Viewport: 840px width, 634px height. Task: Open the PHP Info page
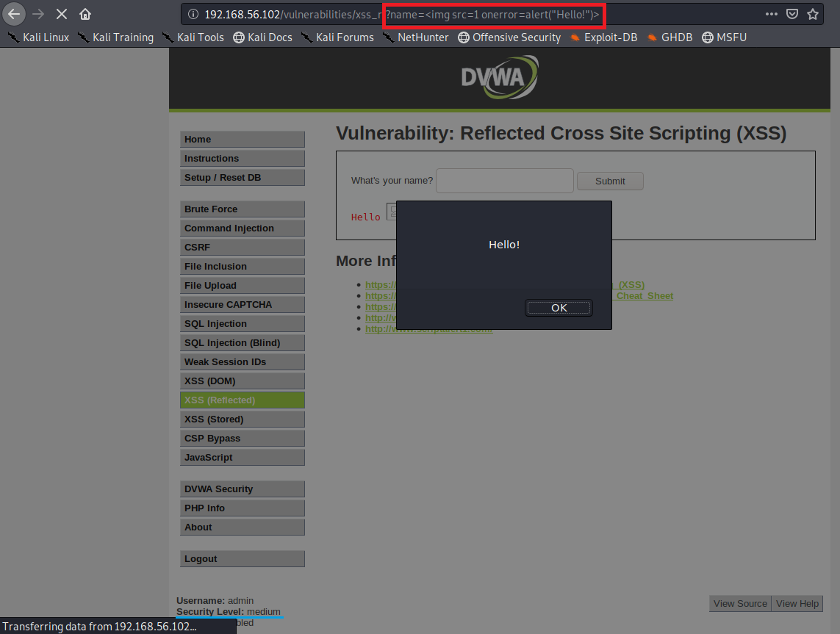click(242, 508)
